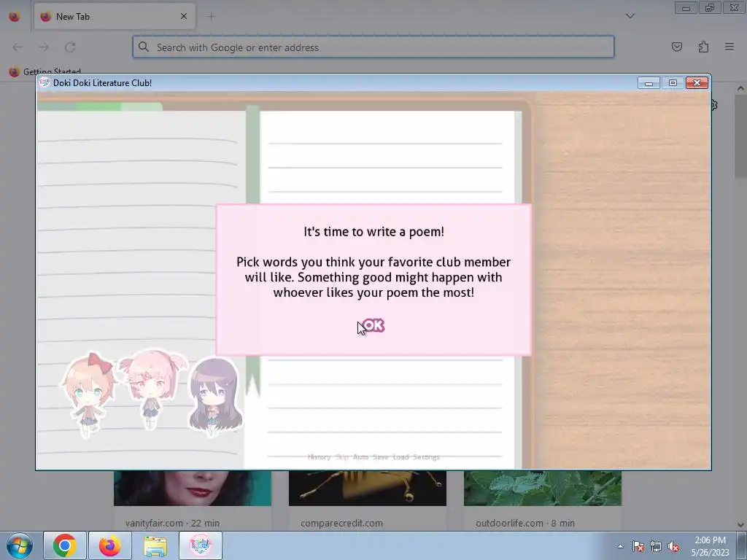Go back using Firefox back arrow
Screen dimensions: 747x560
pyautogui.click(x=18, y=47)
